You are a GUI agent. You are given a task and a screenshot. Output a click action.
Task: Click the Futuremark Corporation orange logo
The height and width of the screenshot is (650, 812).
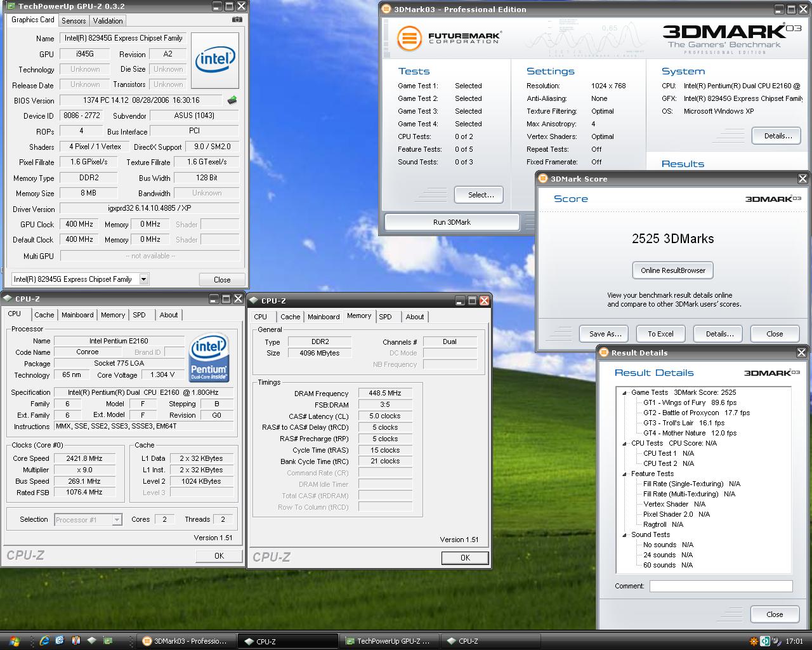pos(409,38)
